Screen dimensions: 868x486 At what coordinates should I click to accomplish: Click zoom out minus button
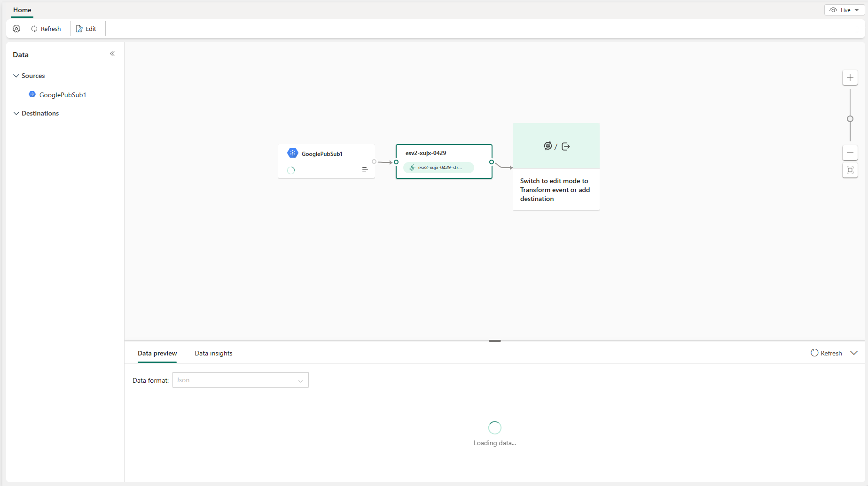point(850,153)
